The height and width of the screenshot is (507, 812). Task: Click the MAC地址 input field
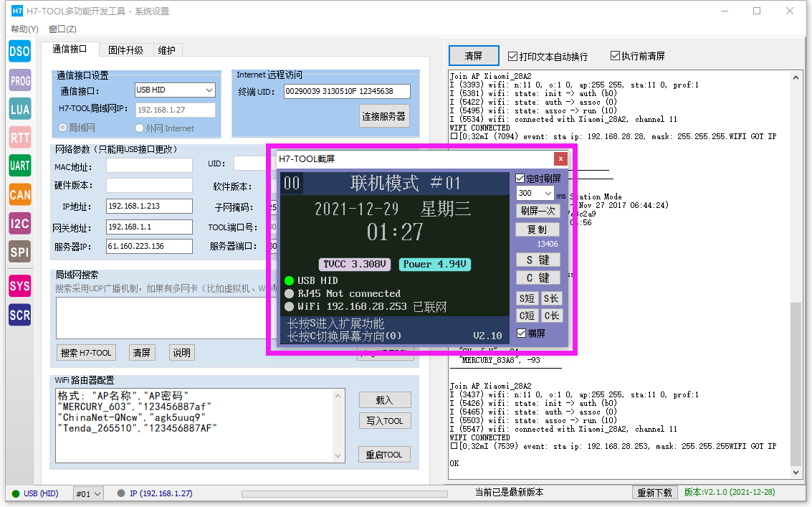[x=149, y=166]
